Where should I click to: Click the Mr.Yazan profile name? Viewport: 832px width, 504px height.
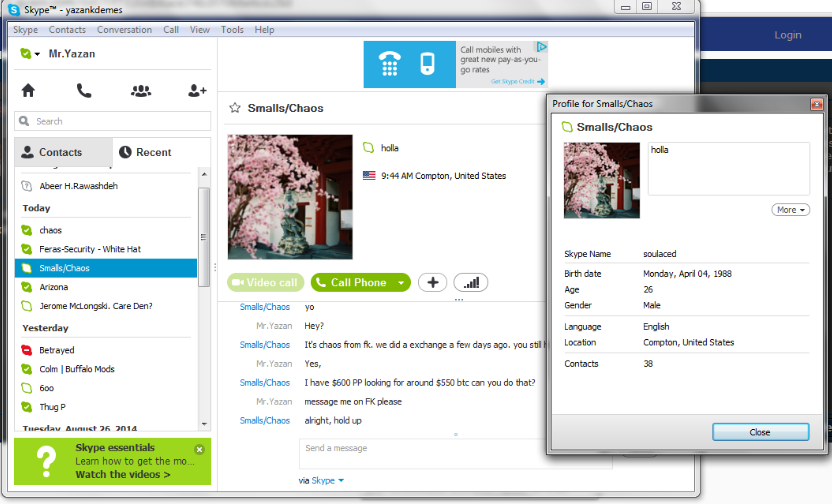click(72, 54)
